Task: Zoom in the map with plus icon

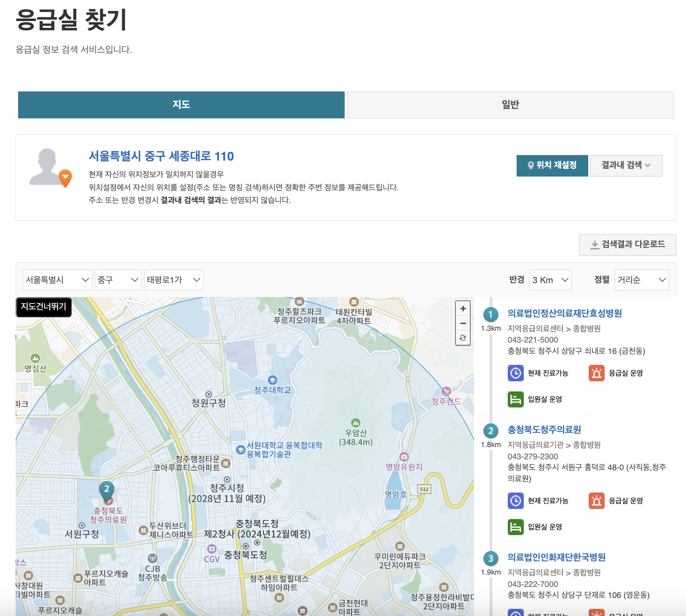Action: pos(463,308)
